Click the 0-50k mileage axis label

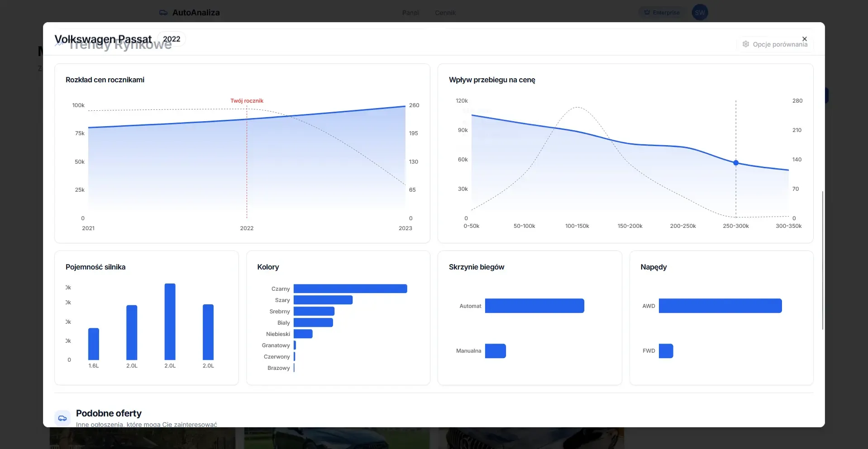[472, 226]
